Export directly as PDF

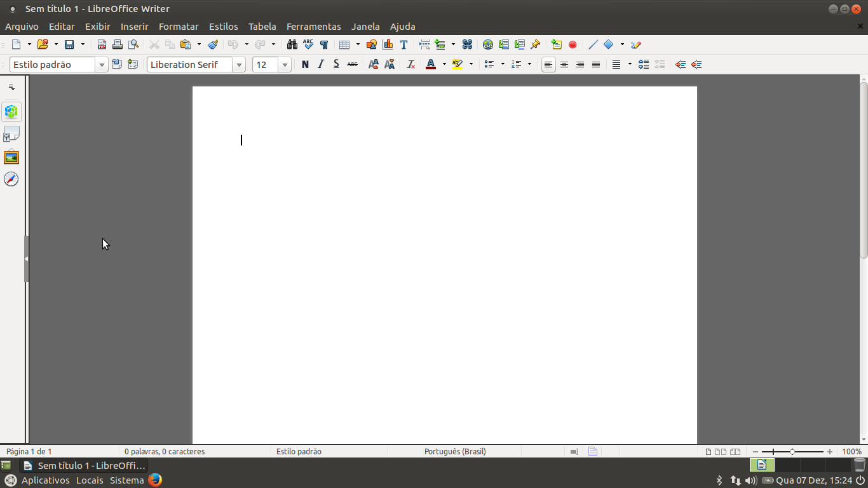pyautogui.click(x=102, y=44)
